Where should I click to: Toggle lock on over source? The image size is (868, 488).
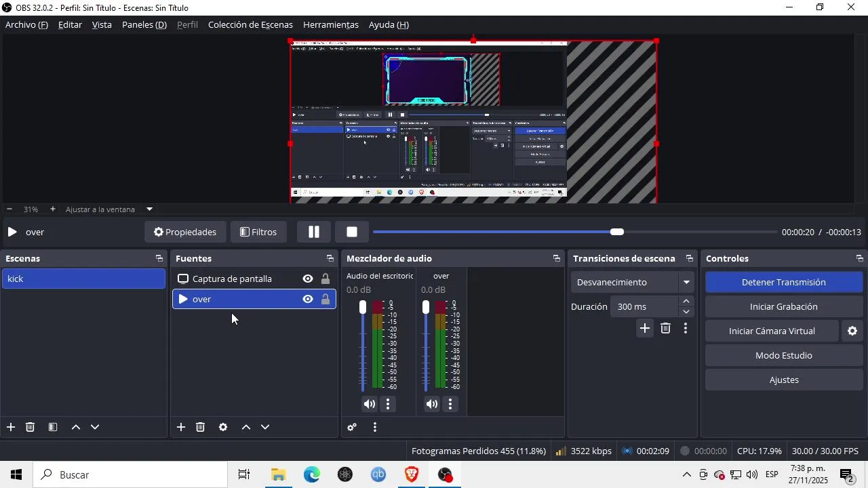(x=325, y=299)
